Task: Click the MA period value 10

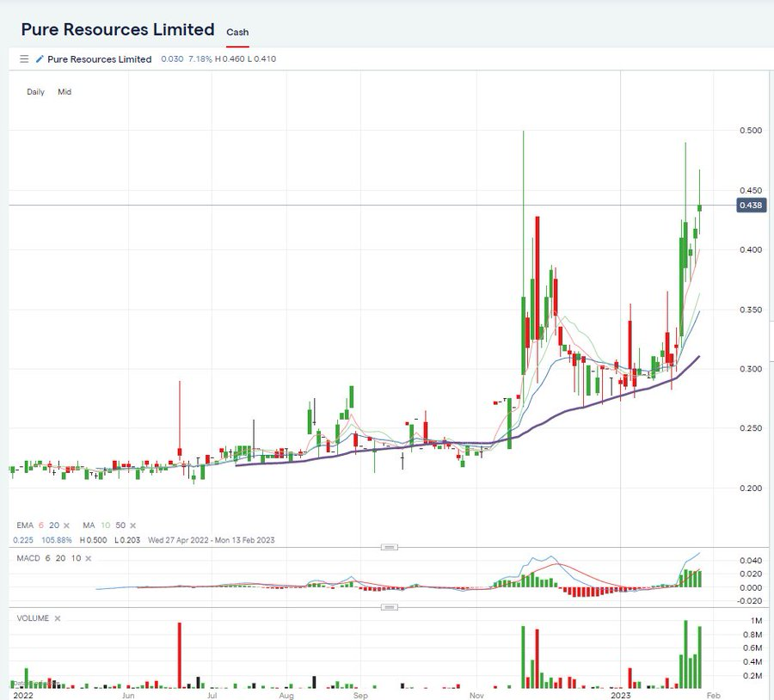Action: tap(106, 525)
